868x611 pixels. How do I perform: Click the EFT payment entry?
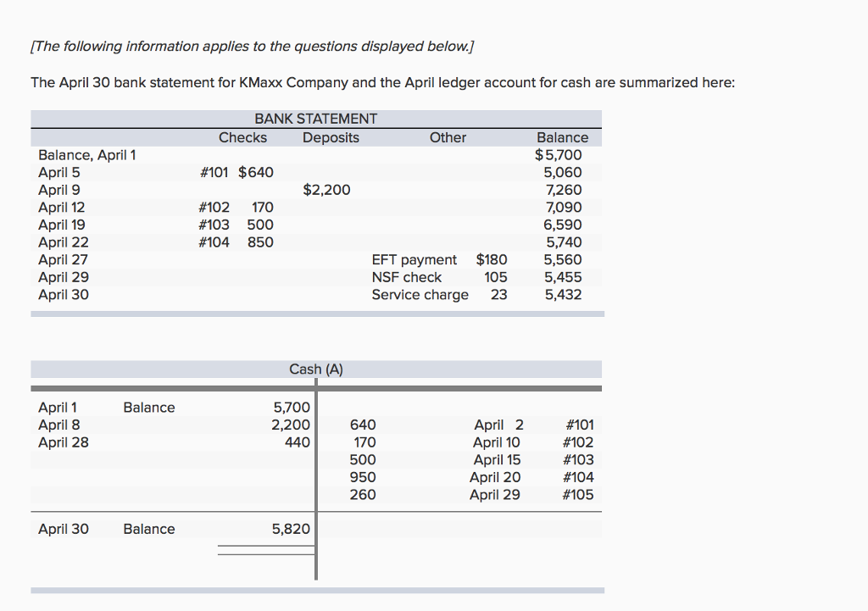click(415, 259)
